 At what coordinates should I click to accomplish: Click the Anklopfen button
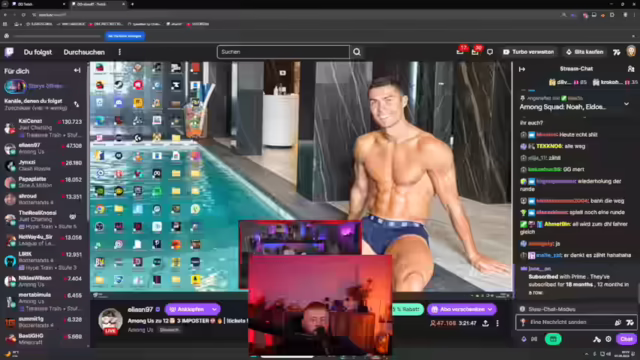(188, 309)
